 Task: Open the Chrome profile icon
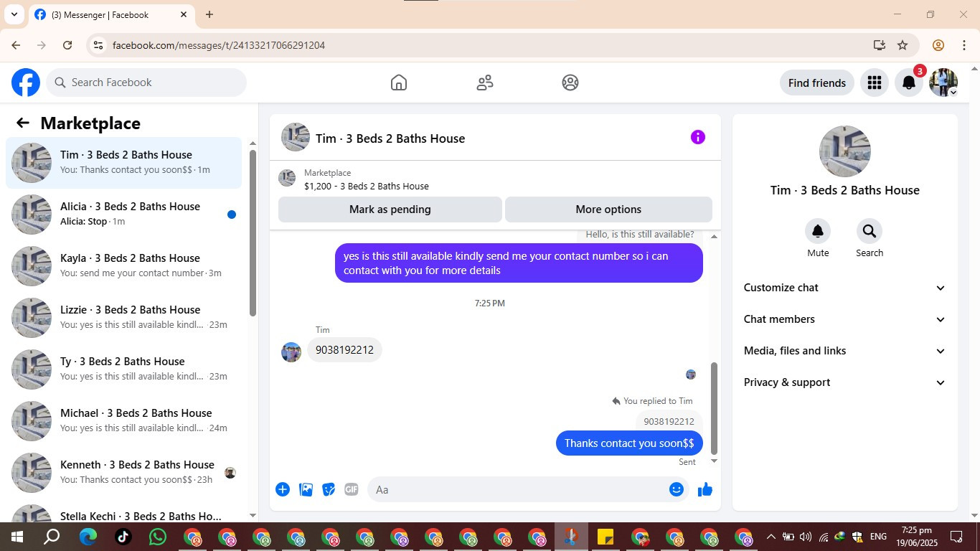[938, 45]
